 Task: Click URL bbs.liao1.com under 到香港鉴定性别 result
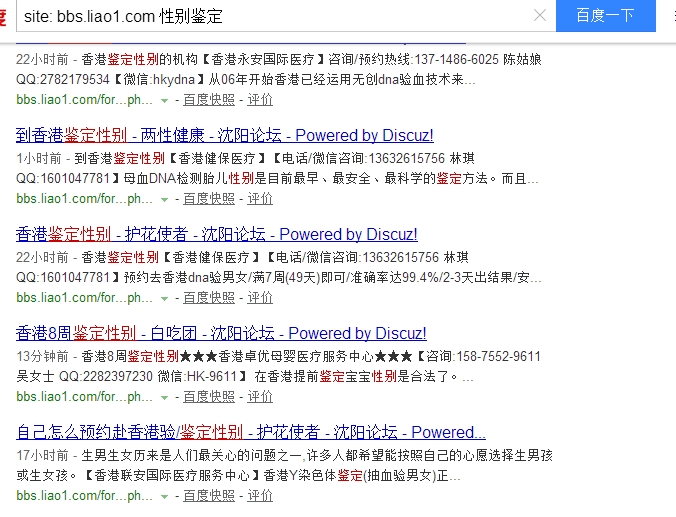(84, 199)
